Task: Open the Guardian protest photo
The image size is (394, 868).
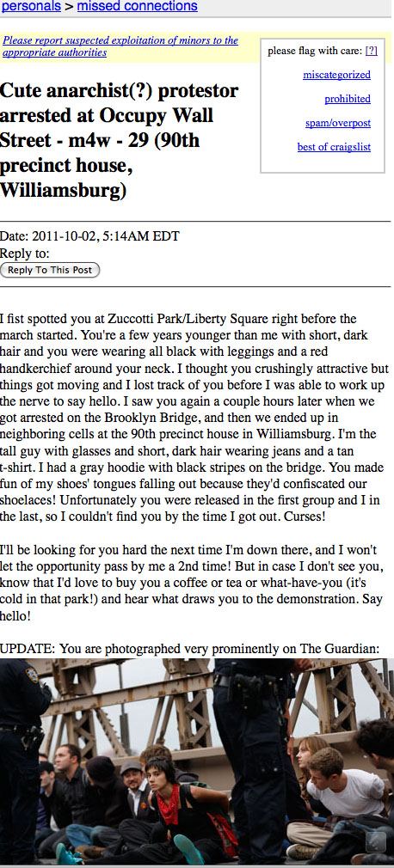Action: tap(197, 761)
